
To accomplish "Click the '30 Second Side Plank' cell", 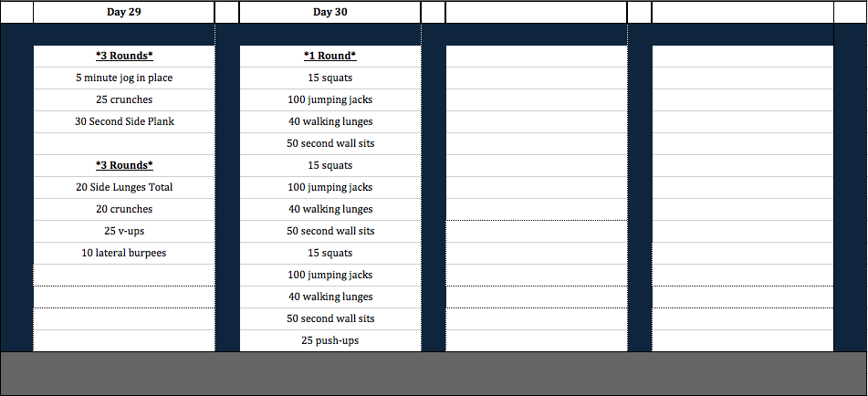I will (x=124, y=121).
